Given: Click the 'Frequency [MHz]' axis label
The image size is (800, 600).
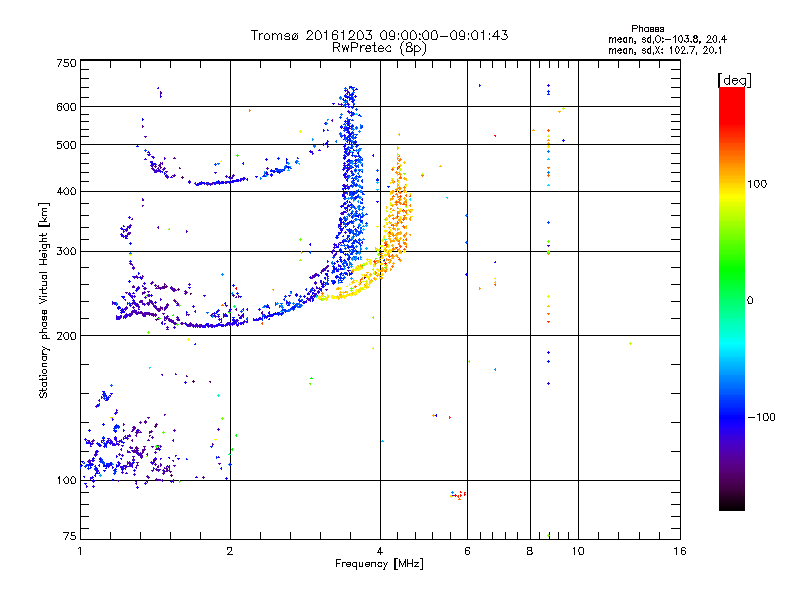Looking at the screenshot, I should [x=379, y=564].
